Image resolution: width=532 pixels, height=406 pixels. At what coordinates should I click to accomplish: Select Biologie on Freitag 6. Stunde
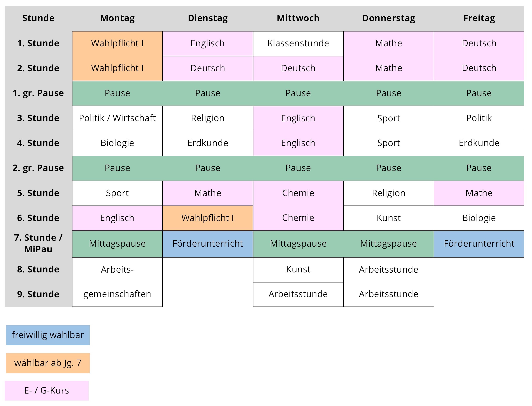[479, 218]
